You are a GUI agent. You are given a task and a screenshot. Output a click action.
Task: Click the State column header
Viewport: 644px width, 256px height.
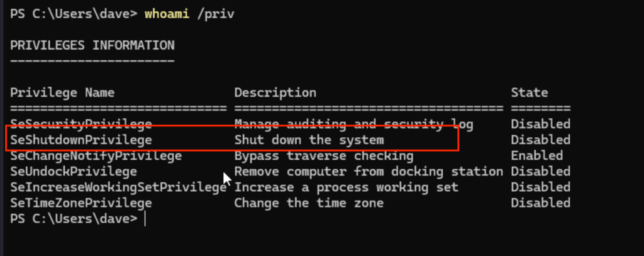(529, 92)
